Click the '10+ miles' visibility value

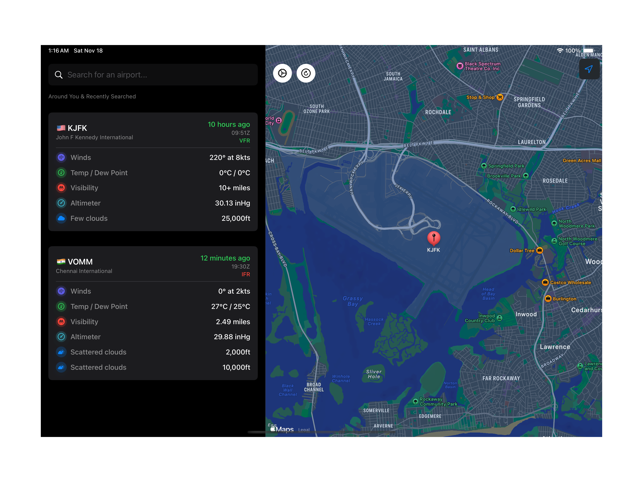pos(234,188)
